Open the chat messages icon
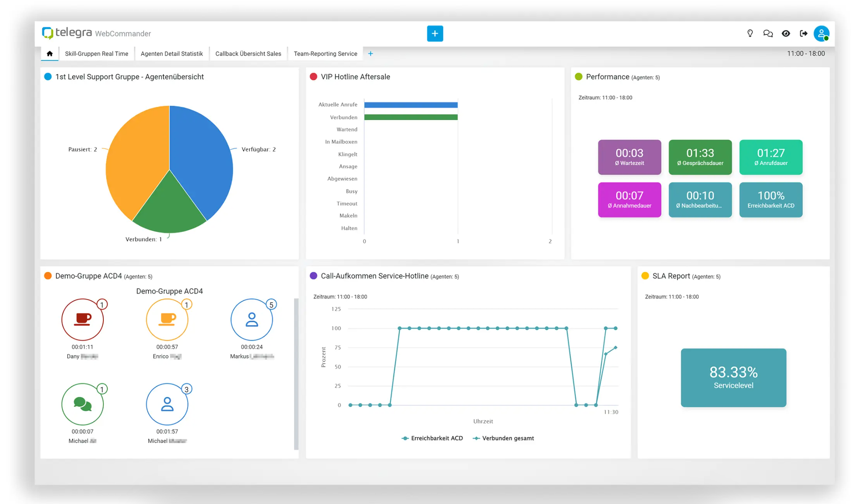The width and height of the screenshot is (867, 504). [768, 34]
